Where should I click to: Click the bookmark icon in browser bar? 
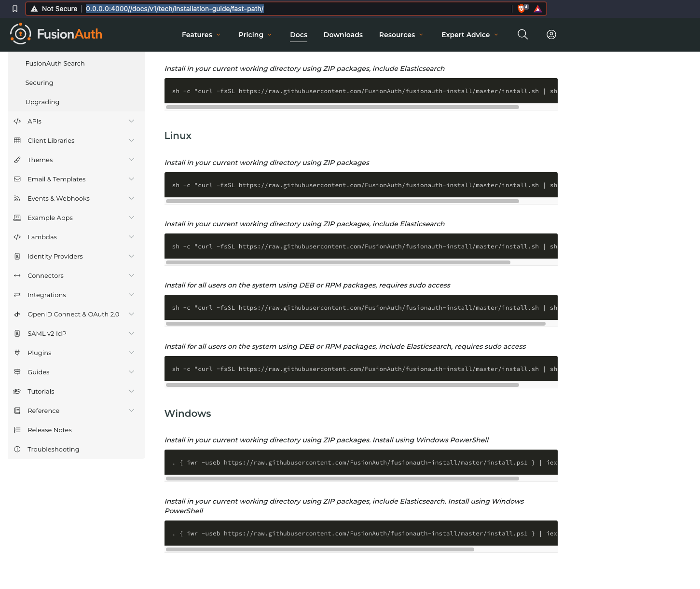15,9
